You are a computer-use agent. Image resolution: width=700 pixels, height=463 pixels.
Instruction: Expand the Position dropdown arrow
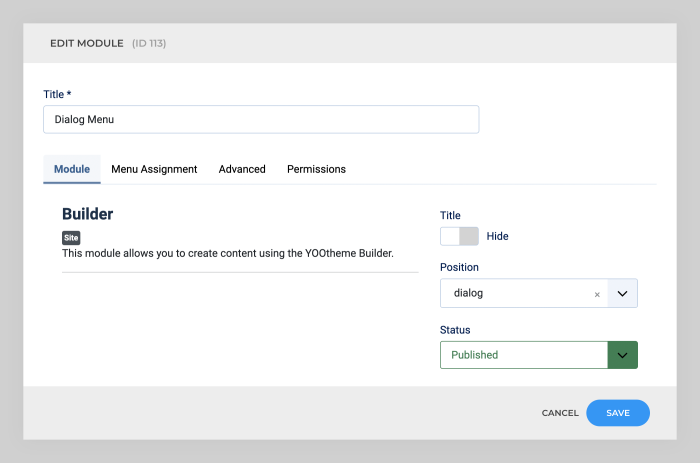tap(622, 293)
